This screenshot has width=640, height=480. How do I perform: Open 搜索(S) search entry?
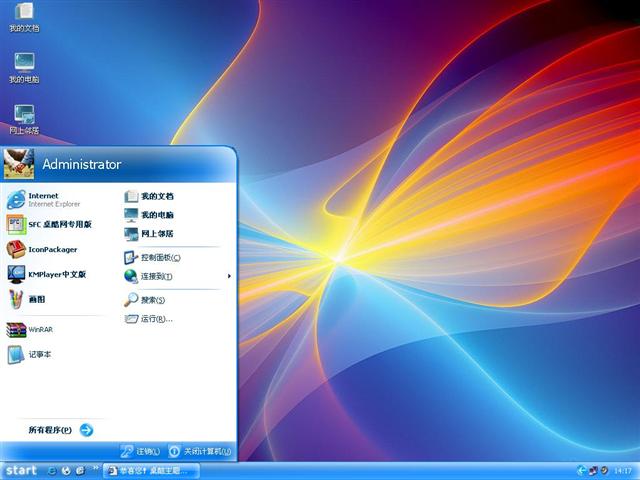[176, 300]
